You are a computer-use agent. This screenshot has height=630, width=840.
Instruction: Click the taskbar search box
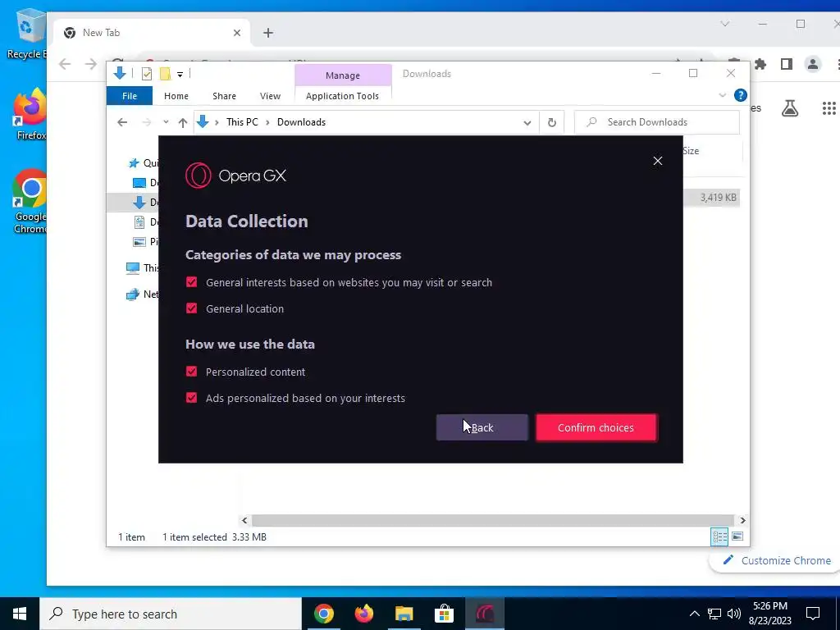171,614
